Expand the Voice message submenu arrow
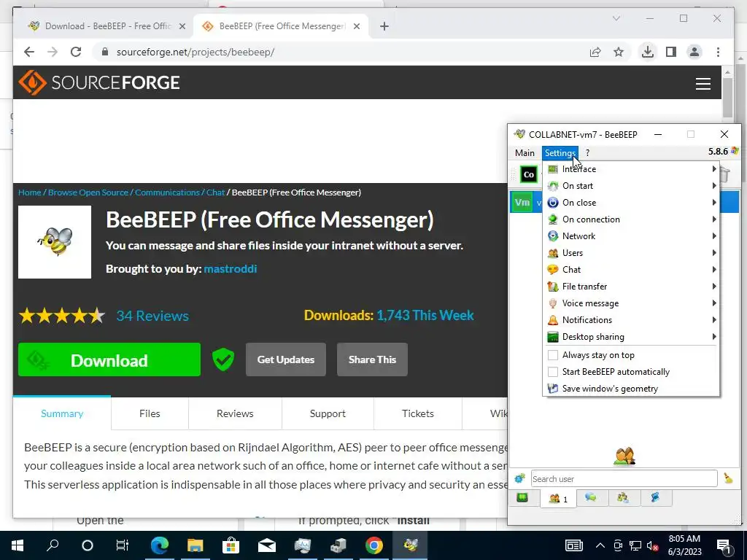This screenshot has width=747, height=560. pos(714,303)
